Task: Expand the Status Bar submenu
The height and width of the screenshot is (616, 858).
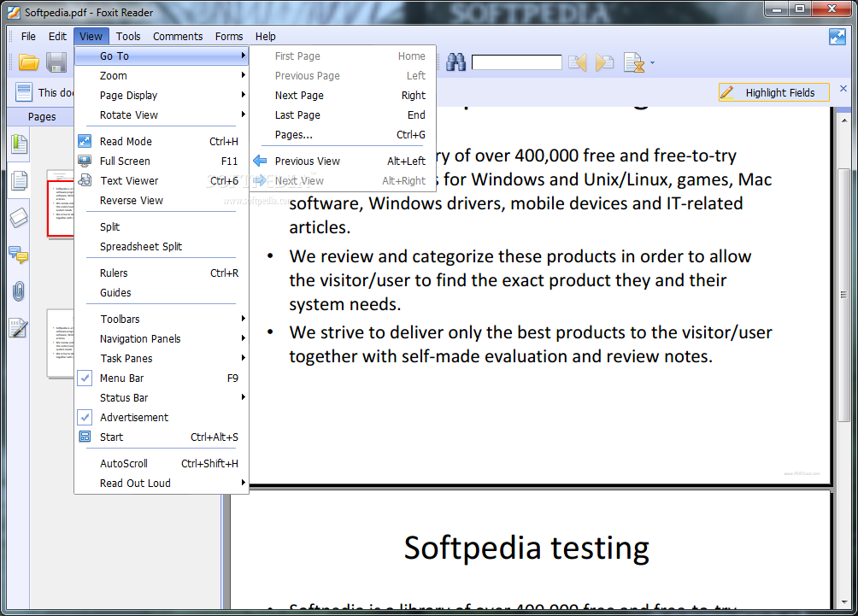Action: [162, 398]
